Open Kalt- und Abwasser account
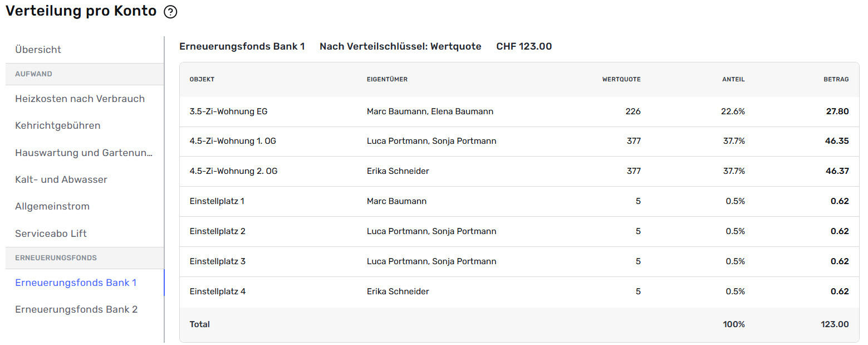The image size is (868, 345). pos(85,179)
